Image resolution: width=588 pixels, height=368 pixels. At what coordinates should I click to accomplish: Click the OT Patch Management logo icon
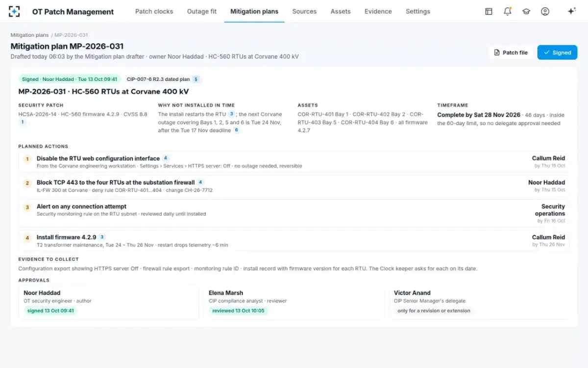[x=15, y=11]
